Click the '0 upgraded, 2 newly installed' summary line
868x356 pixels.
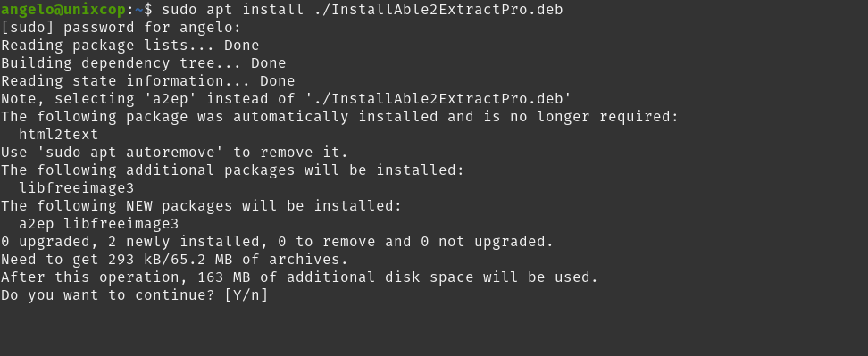(278, 242)
